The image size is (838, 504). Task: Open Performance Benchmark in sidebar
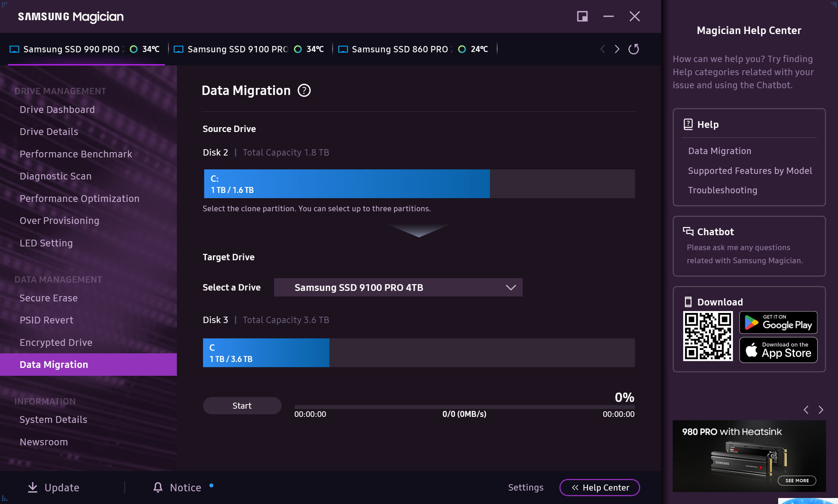(76, 154)
